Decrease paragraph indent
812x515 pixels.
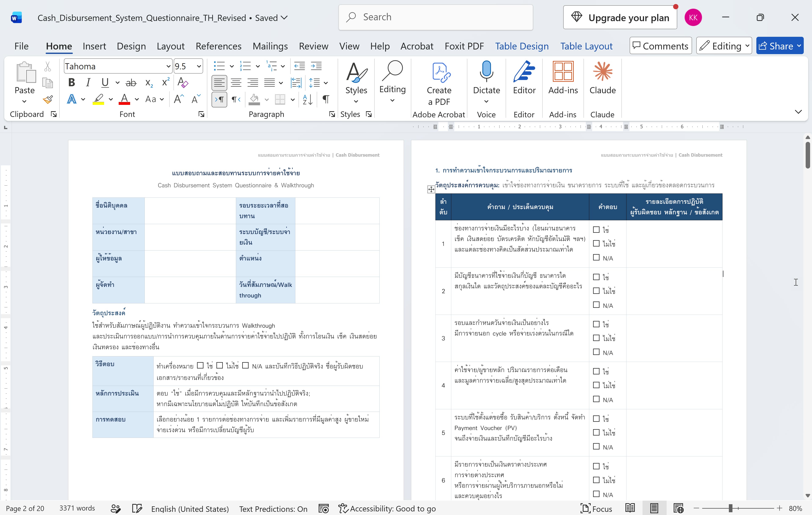[299, 66]
